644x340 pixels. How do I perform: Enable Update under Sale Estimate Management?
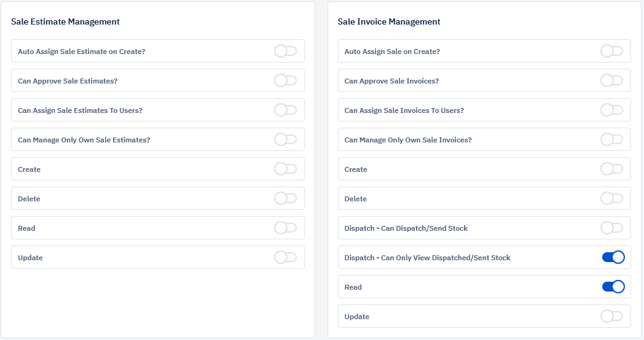click(x=286, y=258)
